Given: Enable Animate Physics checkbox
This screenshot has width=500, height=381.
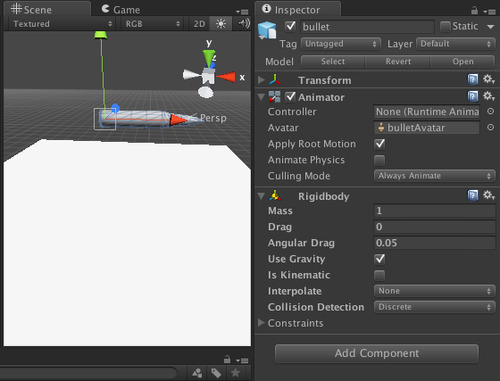Looking at the screenshot, I should pos(380,160).
